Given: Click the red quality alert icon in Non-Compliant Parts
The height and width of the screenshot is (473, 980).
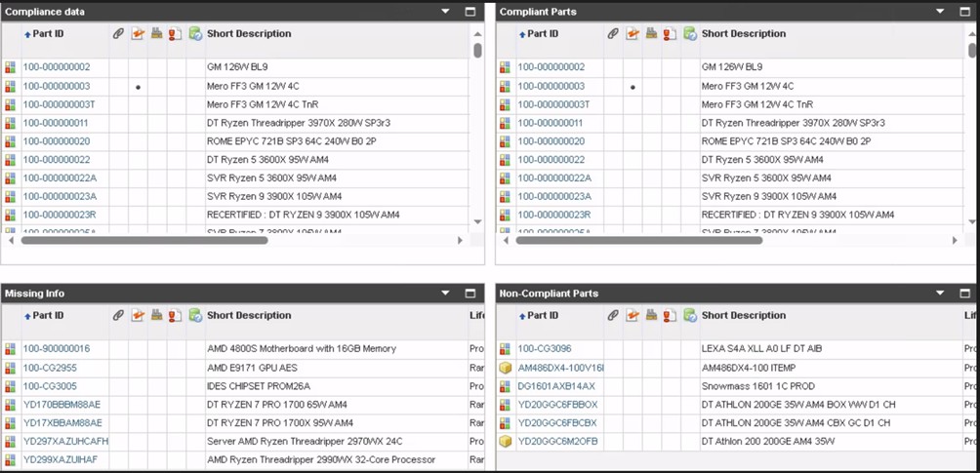Looking at the screenshot, I should pos(670,316).
